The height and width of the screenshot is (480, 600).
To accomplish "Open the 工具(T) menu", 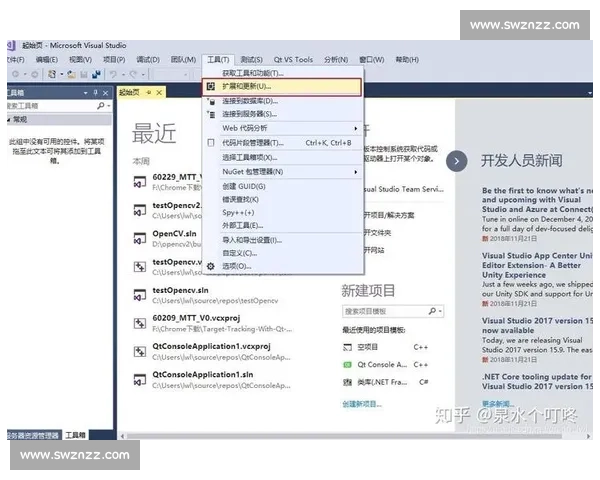I will [x=218, y=60].
